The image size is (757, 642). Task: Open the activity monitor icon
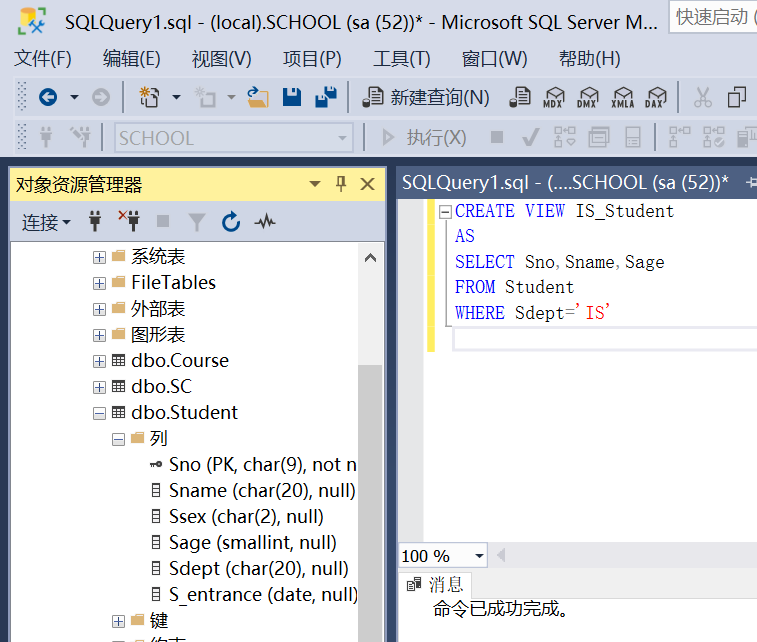tap(265, 222)
